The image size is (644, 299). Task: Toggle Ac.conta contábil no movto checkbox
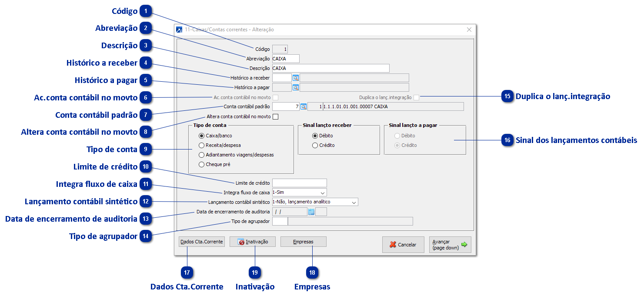pos(275,97)
